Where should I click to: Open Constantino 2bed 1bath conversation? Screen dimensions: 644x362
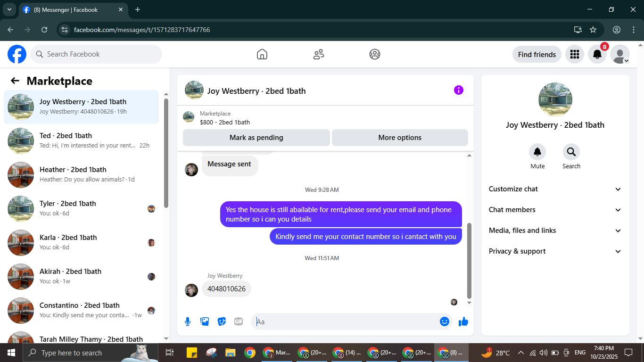(x=81, y=311)
